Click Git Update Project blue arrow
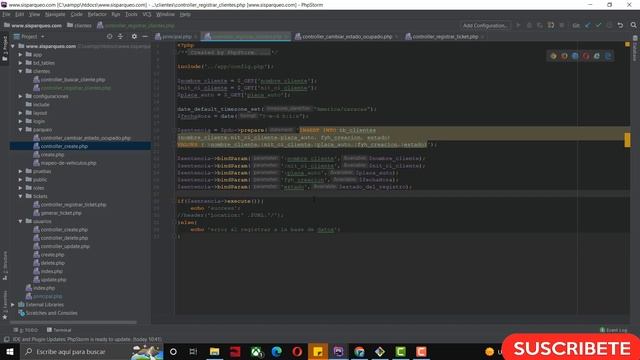This screenshot has height=360, width=640. pyautogui.click(x=588, y=25)
